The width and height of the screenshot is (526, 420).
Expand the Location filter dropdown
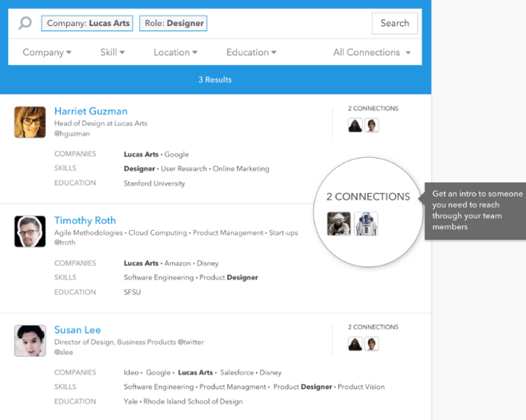pyautogui.click(x=175, y=53)
